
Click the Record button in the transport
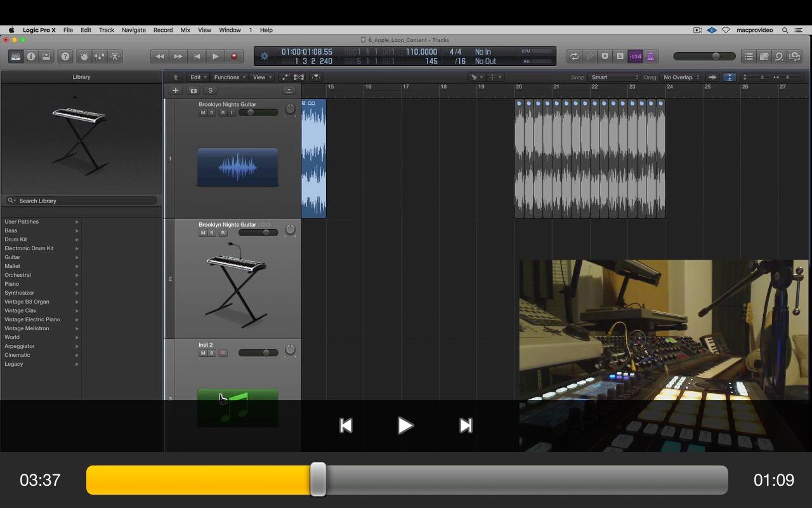[234, 57]
